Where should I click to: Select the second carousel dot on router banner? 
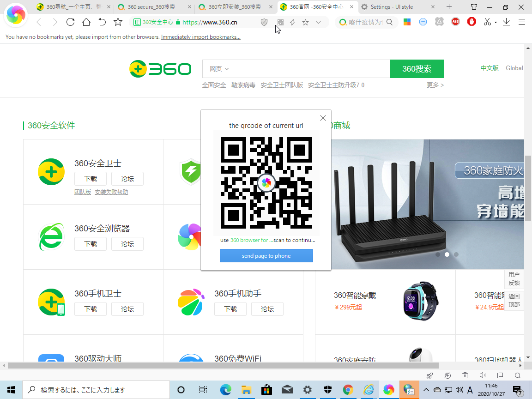[447, 254]
